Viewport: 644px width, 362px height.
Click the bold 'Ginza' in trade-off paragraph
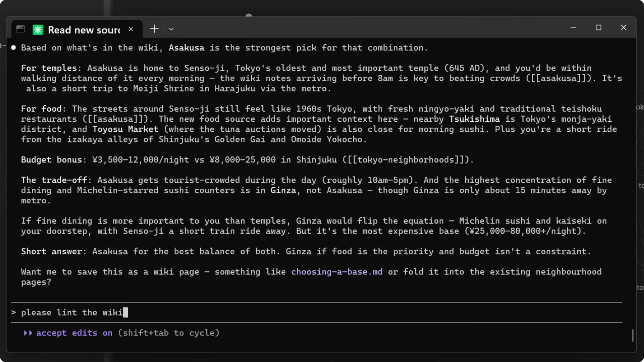[283, 190]
